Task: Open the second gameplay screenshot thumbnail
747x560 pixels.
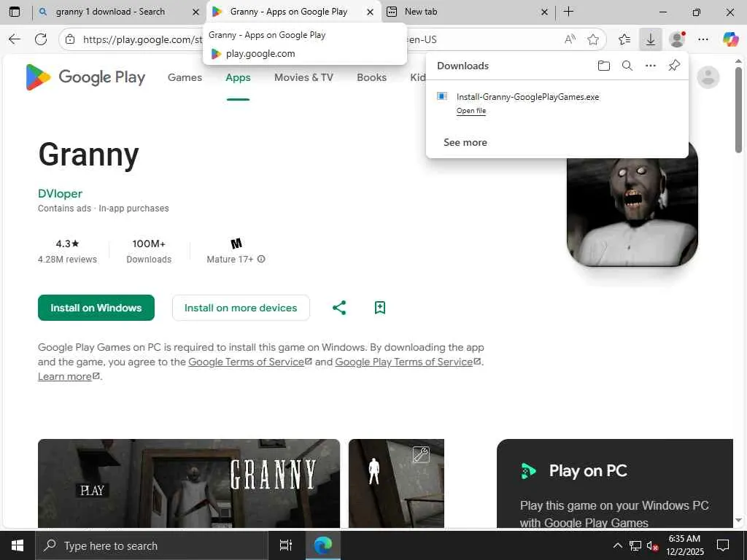Action: click(396, 483)
